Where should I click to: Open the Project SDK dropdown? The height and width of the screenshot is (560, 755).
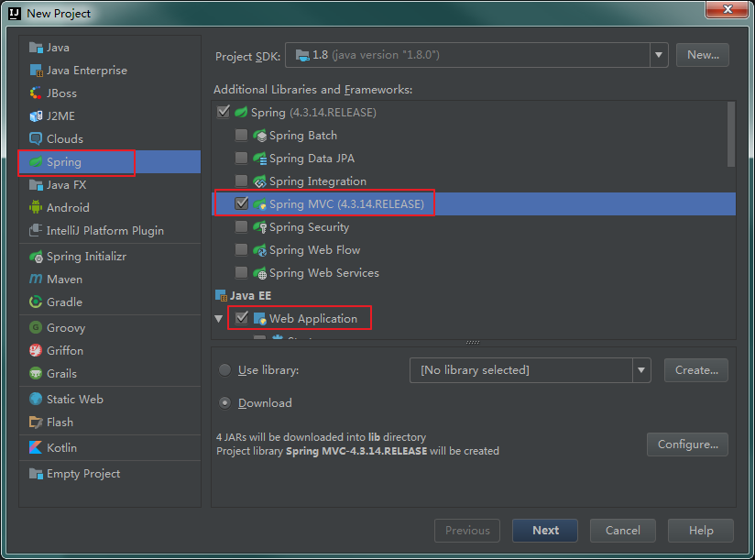(659, 55)
